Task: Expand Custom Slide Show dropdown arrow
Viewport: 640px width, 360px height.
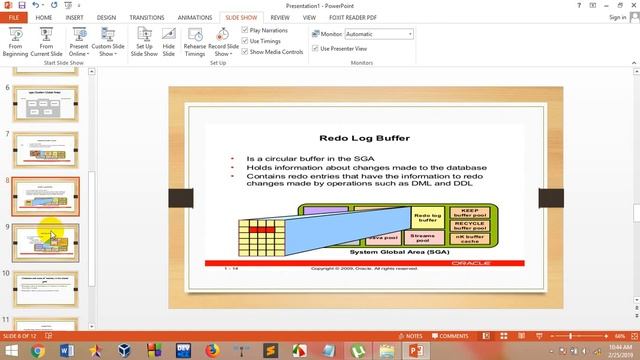Action: [116, 54]
